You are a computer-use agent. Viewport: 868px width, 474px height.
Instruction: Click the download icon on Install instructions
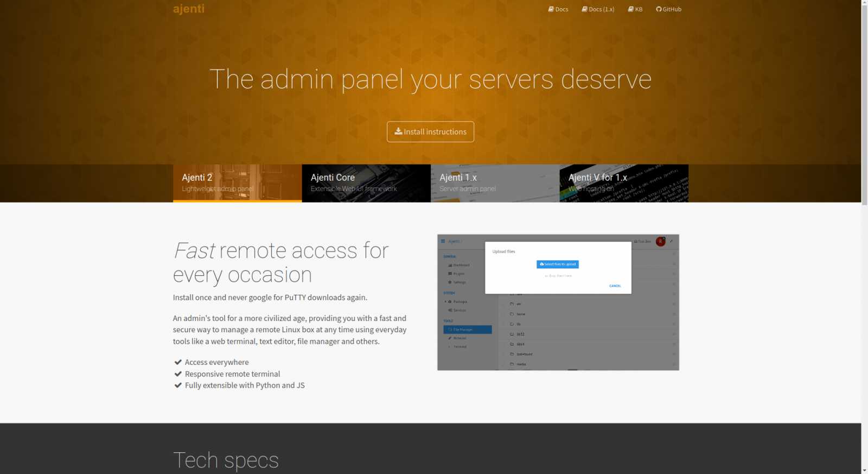pos(398,131)
